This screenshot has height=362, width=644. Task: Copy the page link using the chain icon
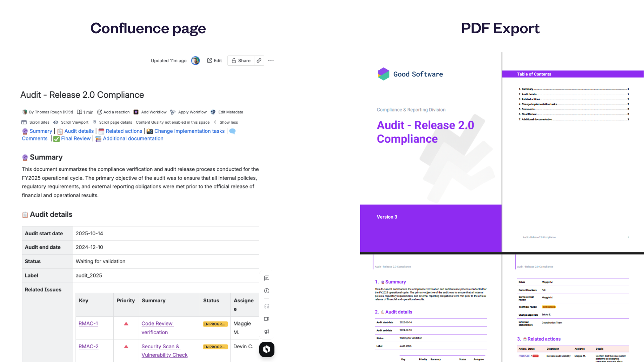tap(259, 60)
